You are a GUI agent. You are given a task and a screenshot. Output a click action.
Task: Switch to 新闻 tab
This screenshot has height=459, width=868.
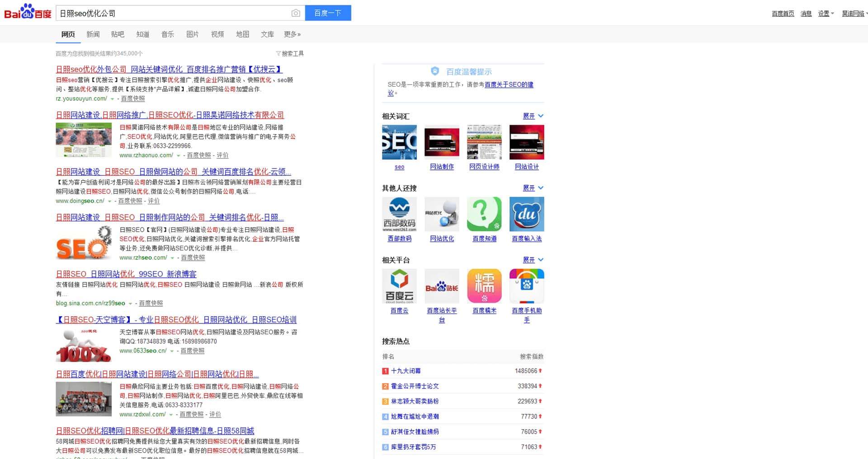(93, 34)
